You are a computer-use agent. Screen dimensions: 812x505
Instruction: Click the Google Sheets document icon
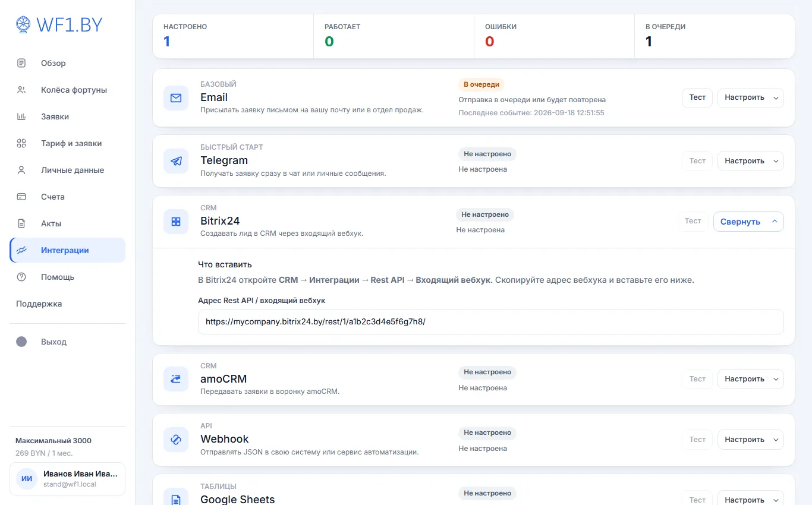click(176, 500)
